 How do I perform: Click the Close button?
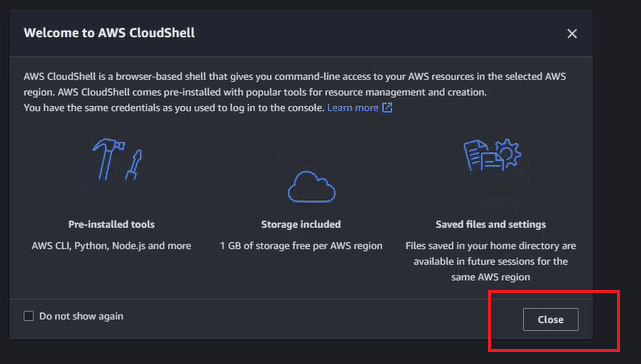pos(551,319)
